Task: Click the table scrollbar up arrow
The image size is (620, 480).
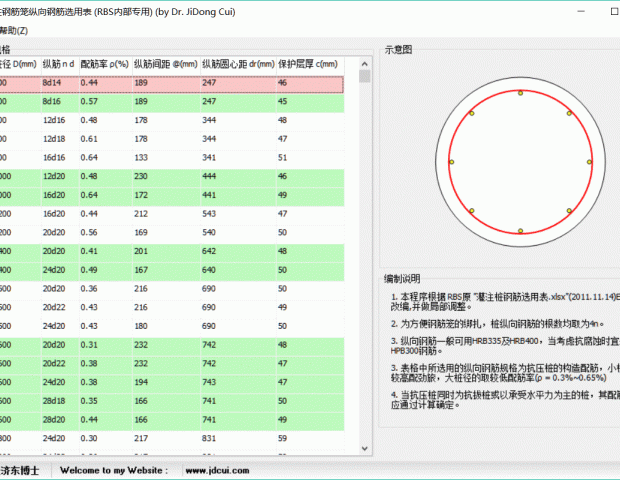Action: tap(365, 63)
